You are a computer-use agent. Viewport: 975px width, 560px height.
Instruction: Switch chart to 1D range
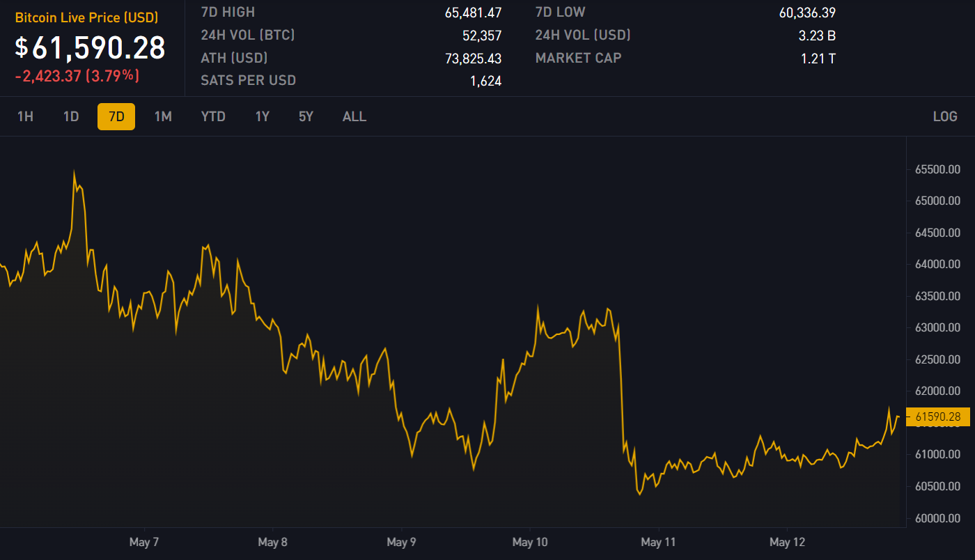click(x=71, y=116)
